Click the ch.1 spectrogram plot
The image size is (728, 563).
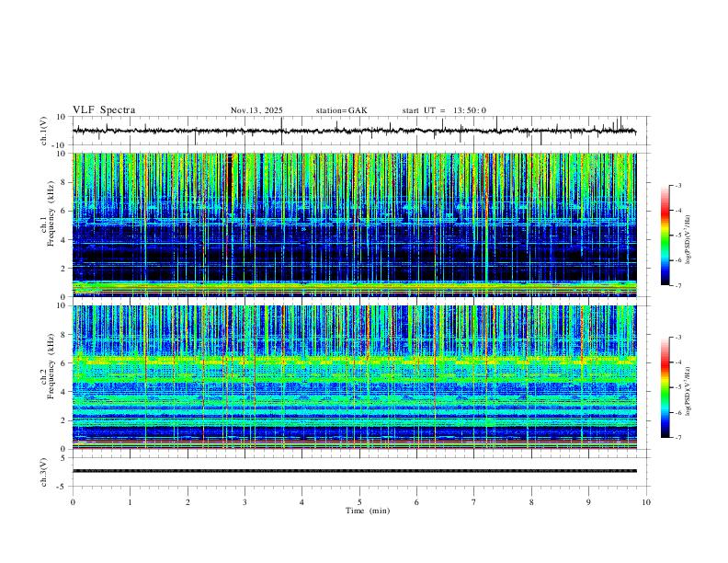click(x=354, y=224)
